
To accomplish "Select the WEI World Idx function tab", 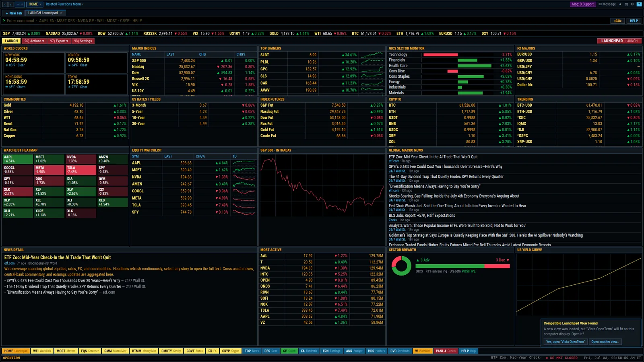I will tap(42, 351).
